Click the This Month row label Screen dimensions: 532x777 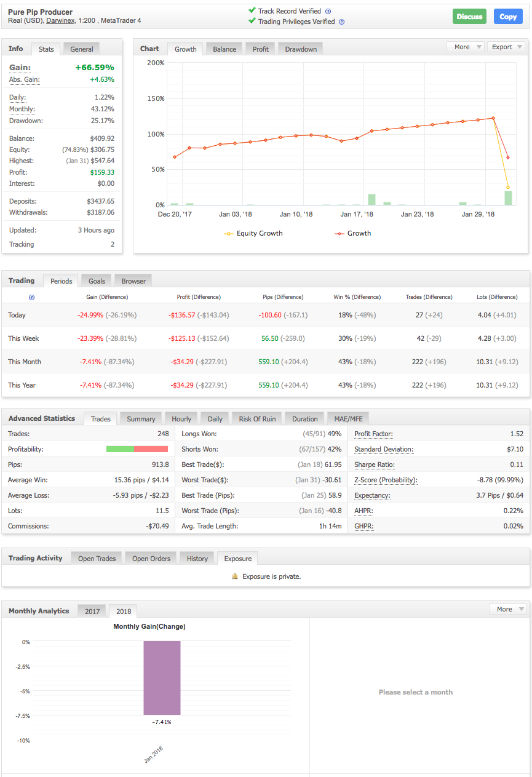[25, 362]
